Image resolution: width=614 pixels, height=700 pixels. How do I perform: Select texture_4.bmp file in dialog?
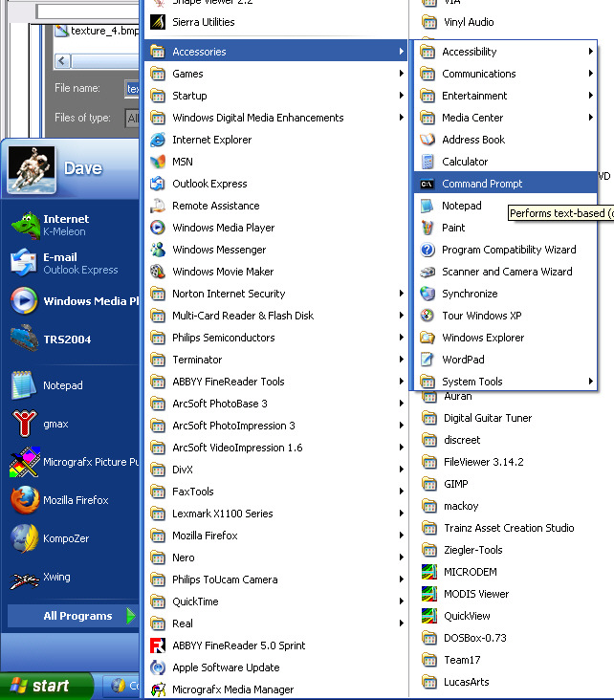pos(98,31)
